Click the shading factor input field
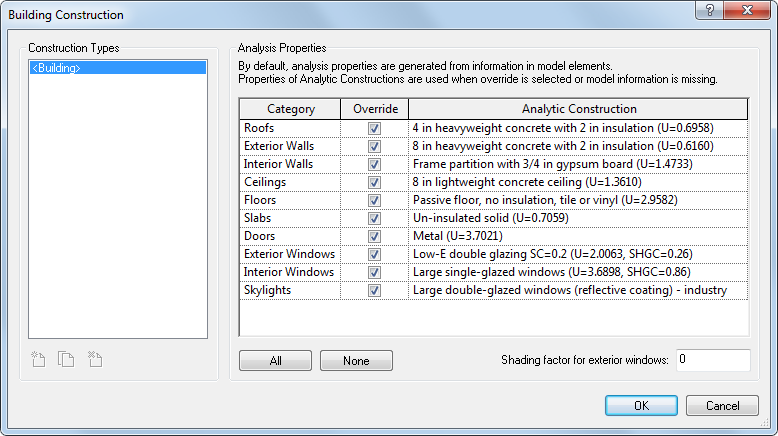 coord(712,360)
